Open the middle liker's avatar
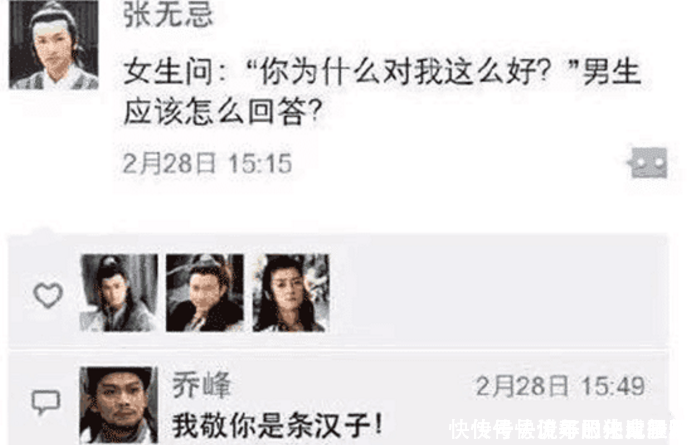This screenshot has width=696, height=445. (x=205, y=293)
